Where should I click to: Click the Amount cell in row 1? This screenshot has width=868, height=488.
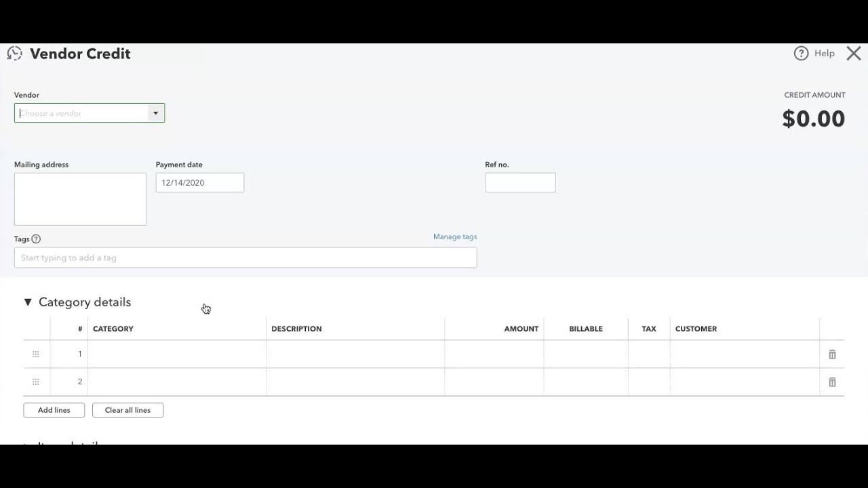coord(494,354)
